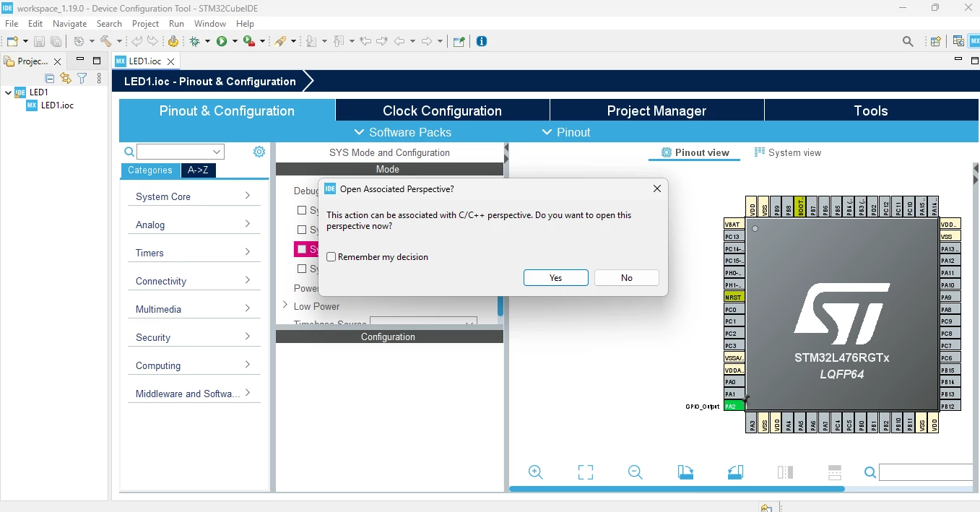Toggle the second checkbox in Mode panel
Viewport: 980px width, 512px height.
coord(302,230)
